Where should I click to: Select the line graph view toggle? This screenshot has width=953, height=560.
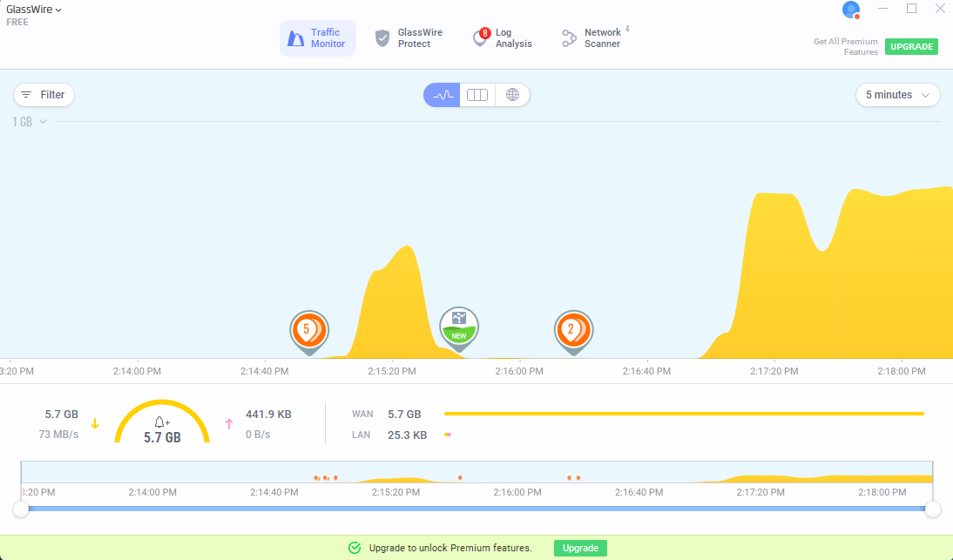coord(442,95)
